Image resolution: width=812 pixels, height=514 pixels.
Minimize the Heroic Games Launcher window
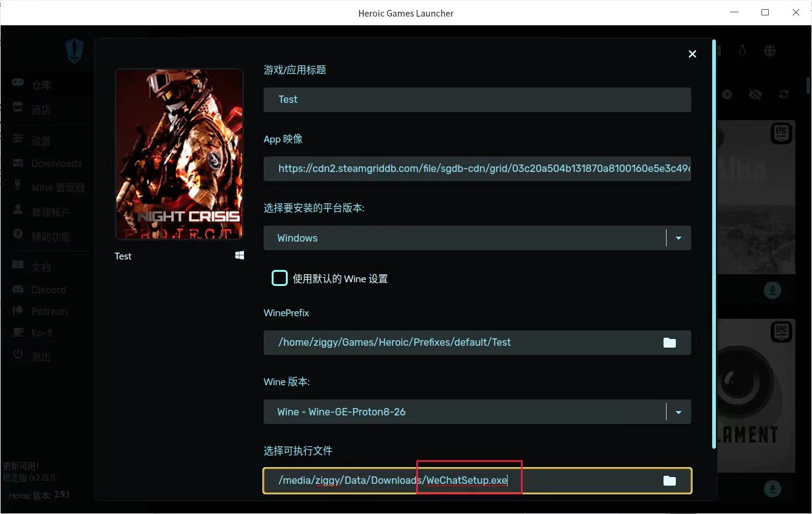coord(734,12)
